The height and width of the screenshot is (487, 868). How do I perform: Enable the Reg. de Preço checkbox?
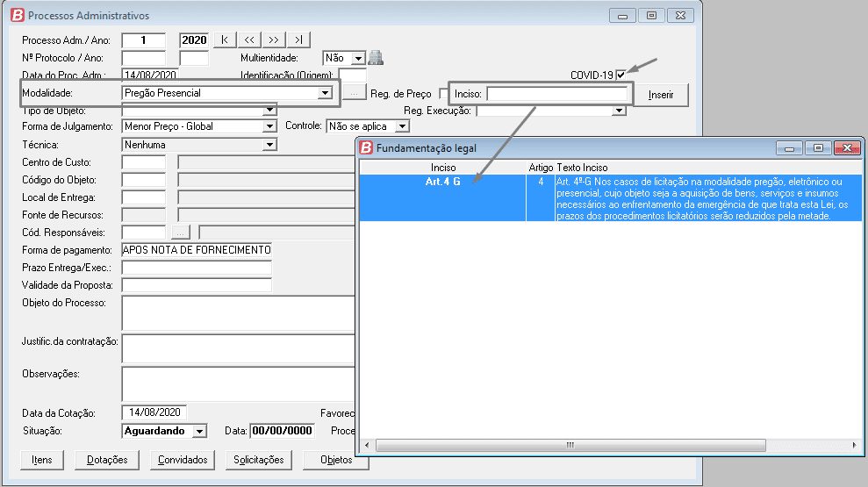click(445, 94)
